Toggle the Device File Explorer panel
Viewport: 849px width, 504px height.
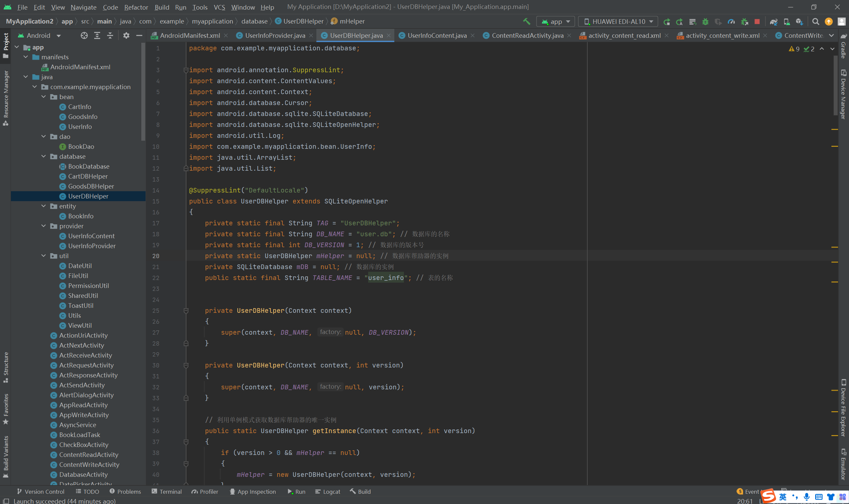[843, 408]
